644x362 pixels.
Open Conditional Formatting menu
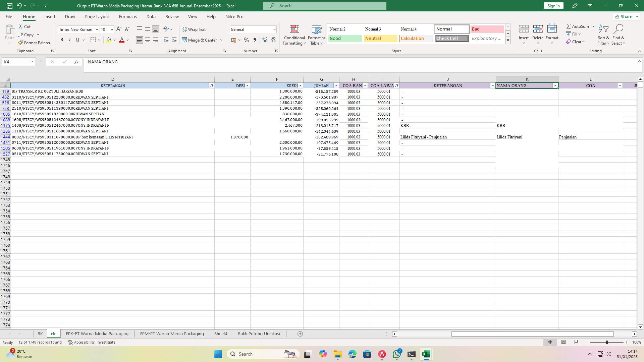[294, 35]
